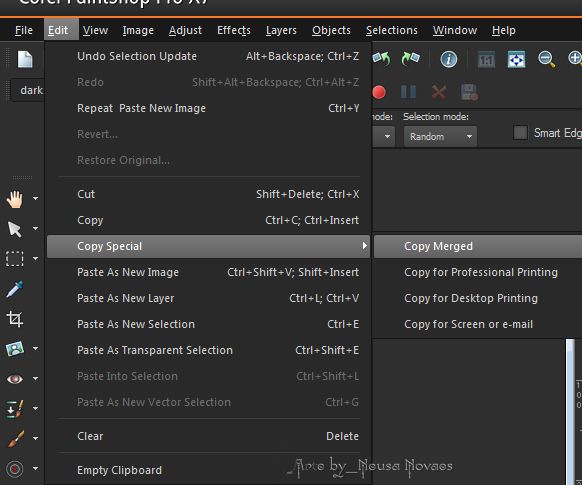
Task: Click the pause script recording icon
Action: point(408,92)
